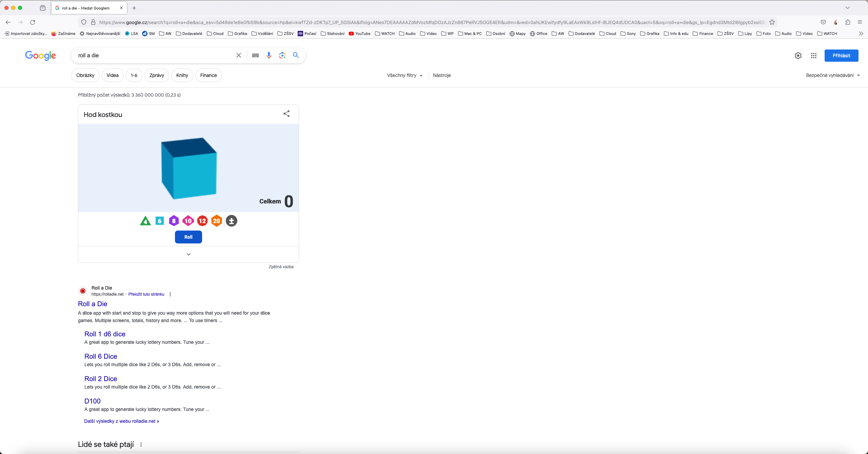
Task: Choose the purple 8-sided die
Action: (174, 221)
